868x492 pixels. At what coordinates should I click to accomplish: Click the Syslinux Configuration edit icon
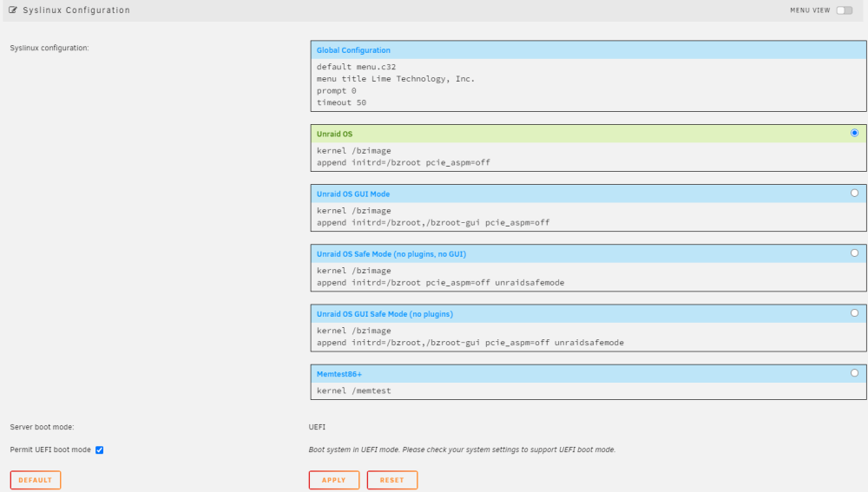click(13, 10)
